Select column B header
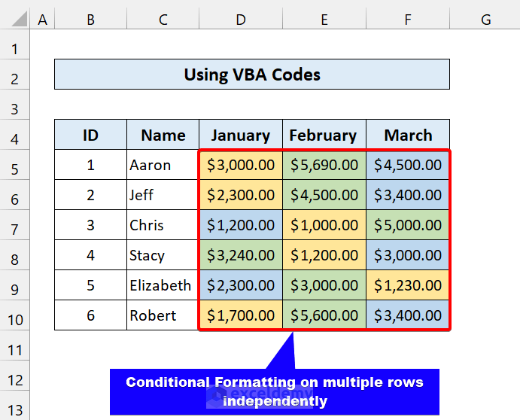 tap(90, 20)
